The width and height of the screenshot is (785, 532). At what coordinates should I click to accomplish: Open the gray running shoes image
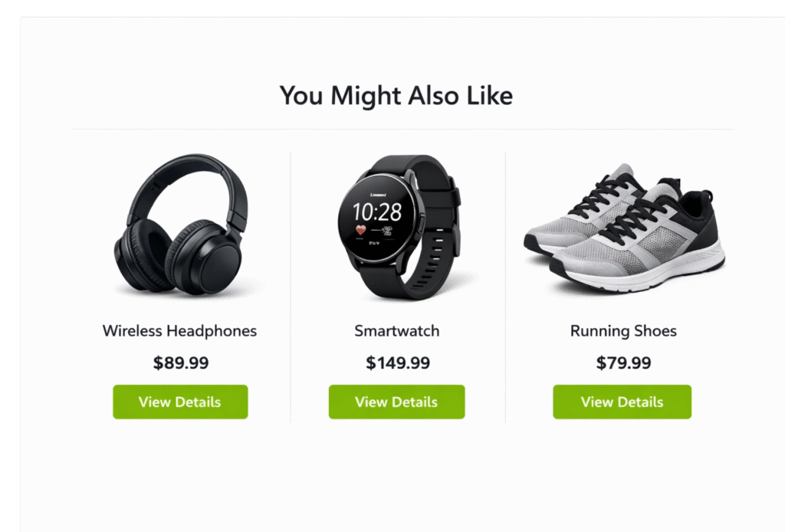click(624, 227)
